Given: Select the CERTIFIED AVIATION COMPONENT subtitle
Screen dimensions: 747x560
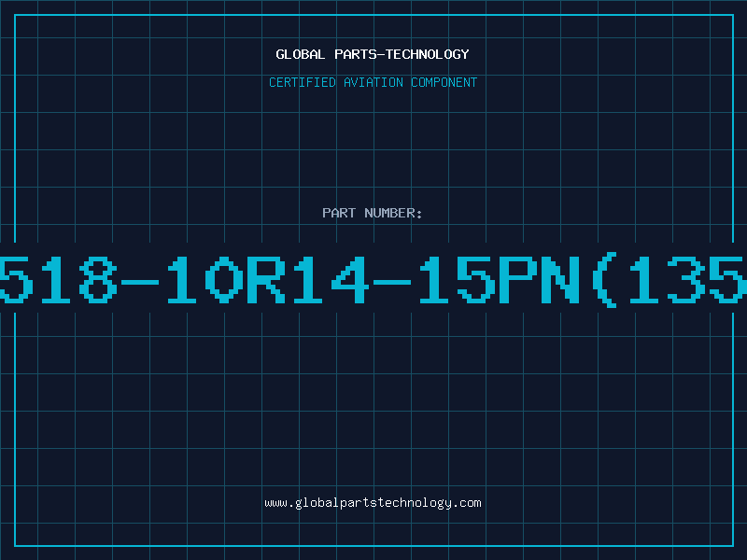Looking at the screenshot, I should [x=373, y=82].
